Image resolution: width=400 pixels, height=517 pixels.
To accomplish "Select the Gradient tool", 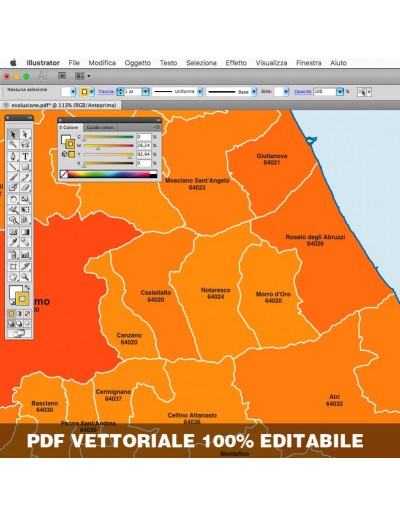I will coord(25,232).
